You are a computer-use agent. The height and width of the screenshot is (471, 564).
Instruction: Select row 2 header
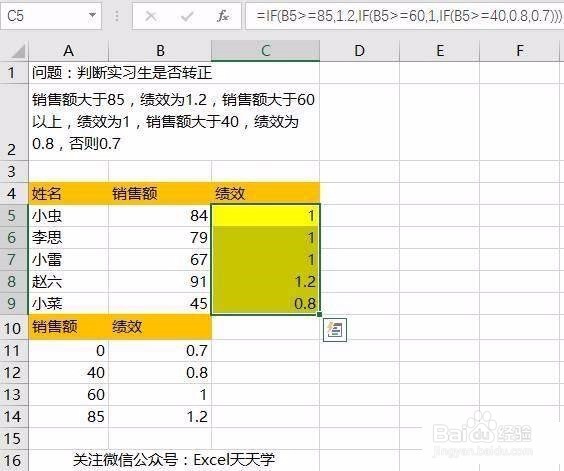(14, 122)
